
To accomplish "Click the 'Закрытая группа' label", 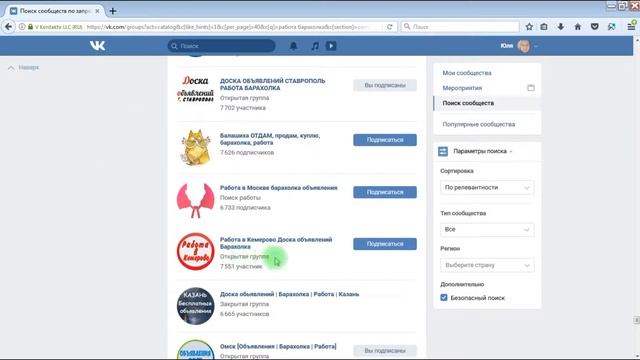I will pyautogui.click(x=244, y=304).
